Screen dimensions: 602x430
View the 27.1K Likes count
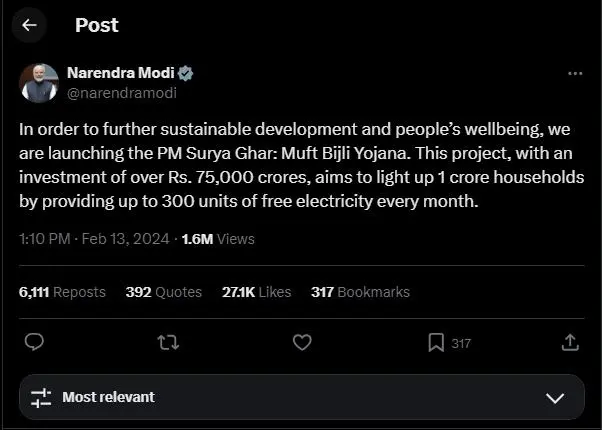pyautogui.click(x=256, y=292)
